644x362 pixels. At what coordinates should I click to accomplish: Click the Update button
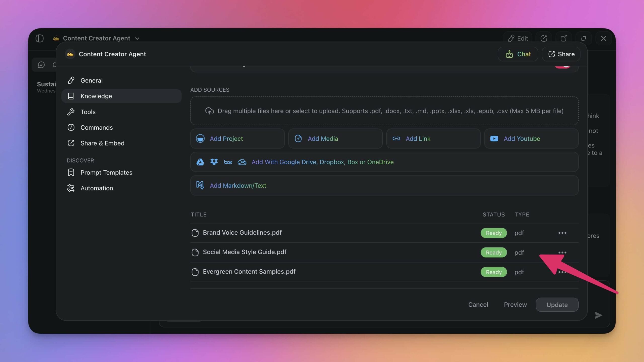point(557,305)
